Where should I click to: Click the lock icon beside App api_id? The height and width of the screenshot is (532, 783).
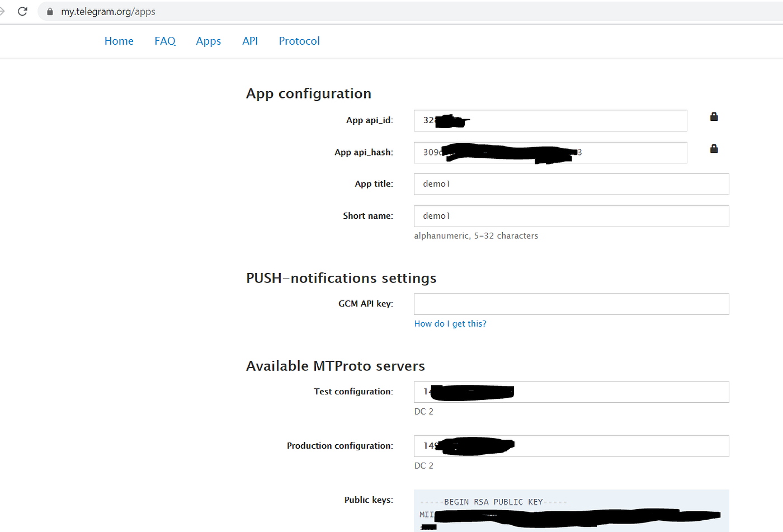tap(714, 116)
